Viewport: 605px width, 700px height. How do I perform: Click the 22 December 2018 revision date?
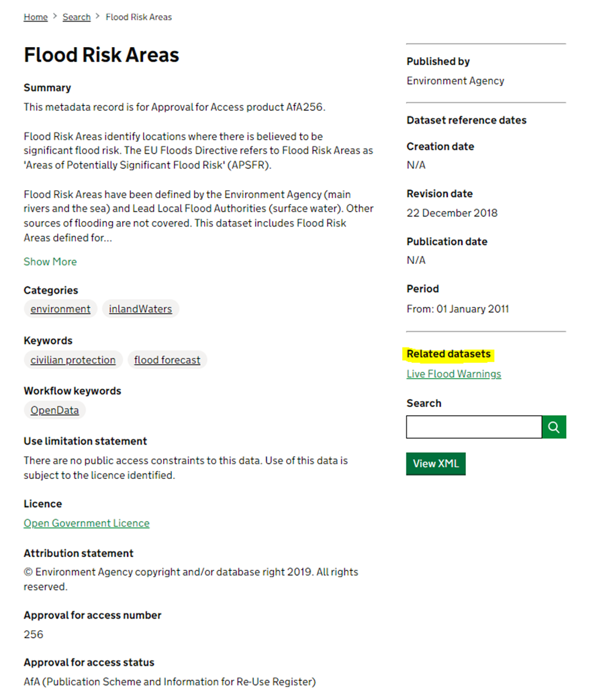tap(452, 213)
